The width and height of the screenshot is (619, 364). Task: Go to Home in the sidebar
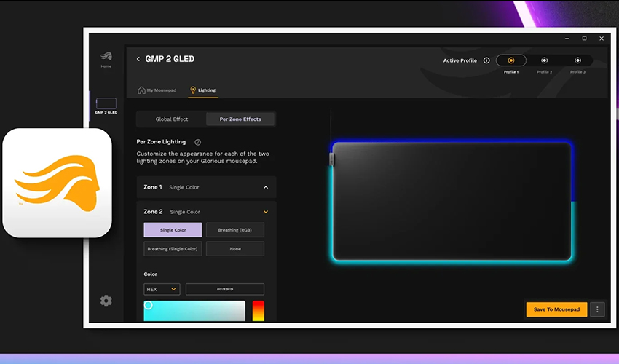106,60
